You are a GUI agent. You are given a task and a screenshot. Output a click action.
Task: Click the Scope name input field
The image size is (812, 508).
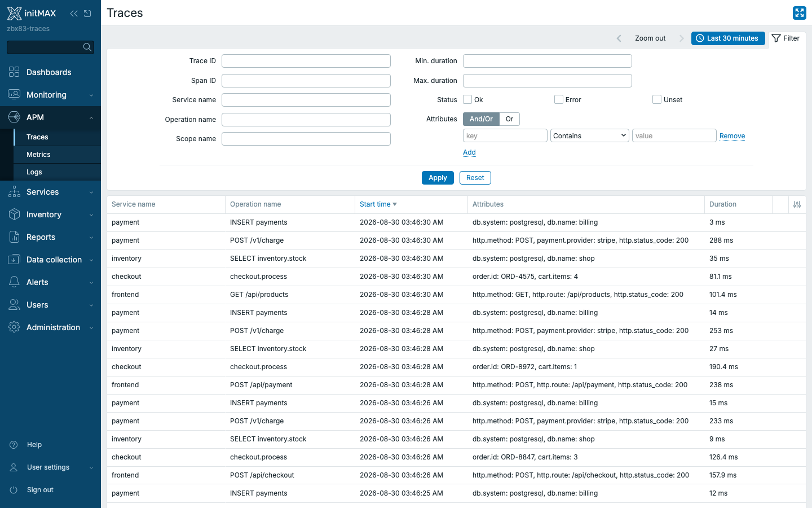point(306,139)
